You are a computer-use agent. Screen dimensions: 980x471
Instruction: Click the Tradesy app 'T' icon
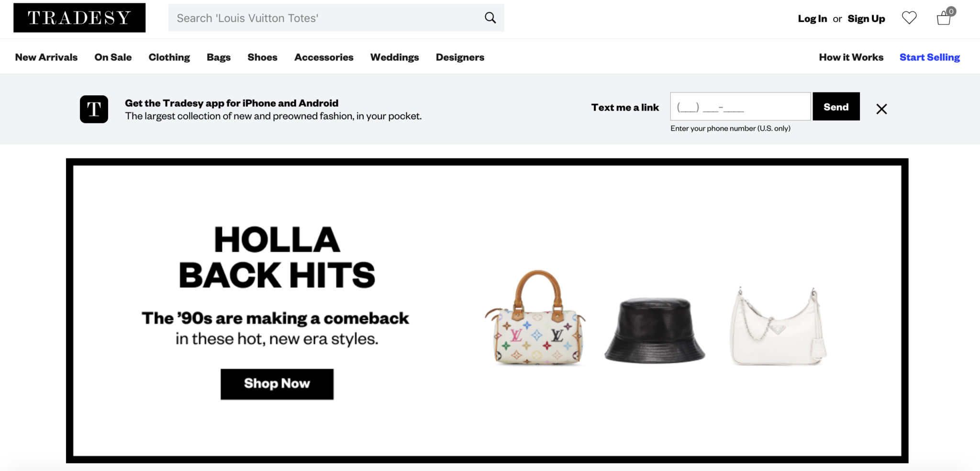point(94,109)
